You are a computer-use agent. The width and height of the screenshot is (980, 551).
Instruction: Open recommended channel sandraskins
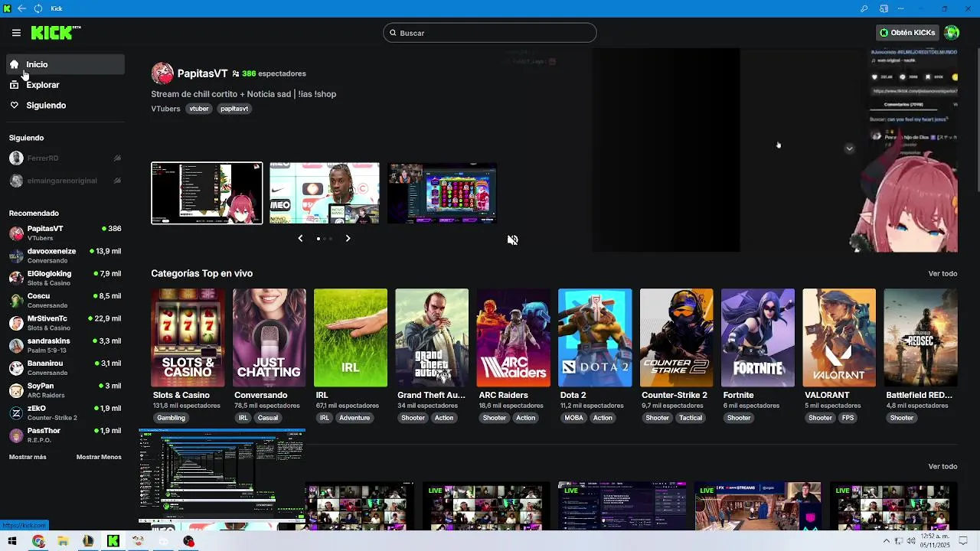click(65, 345)
